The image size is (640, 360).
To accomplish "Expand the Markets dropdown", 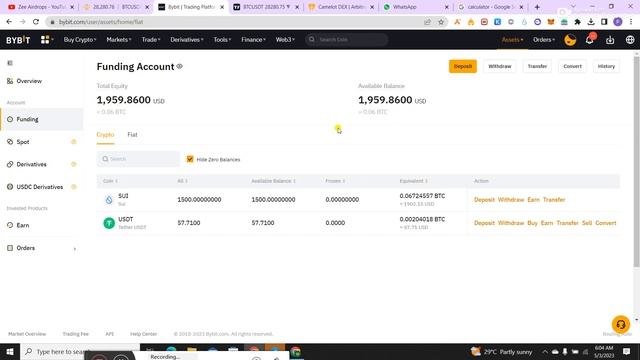I will 119,40.
